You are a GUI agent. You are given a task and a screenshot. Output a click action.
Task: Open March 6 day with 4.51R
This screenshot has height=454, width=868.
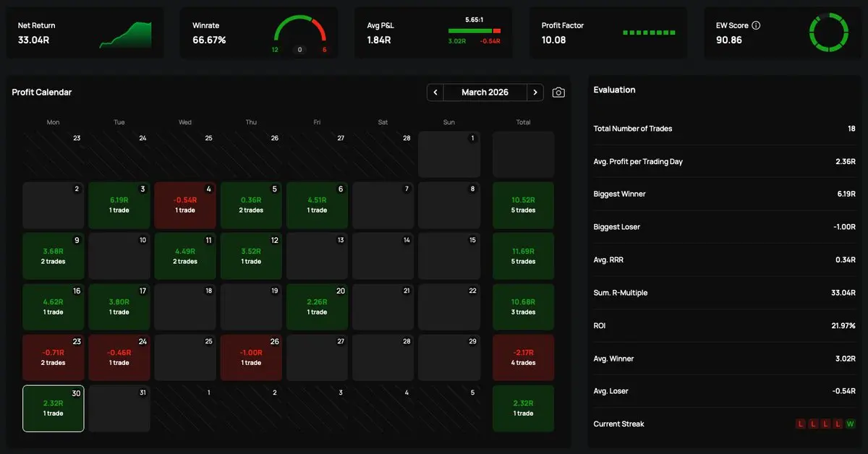point(317,205)
